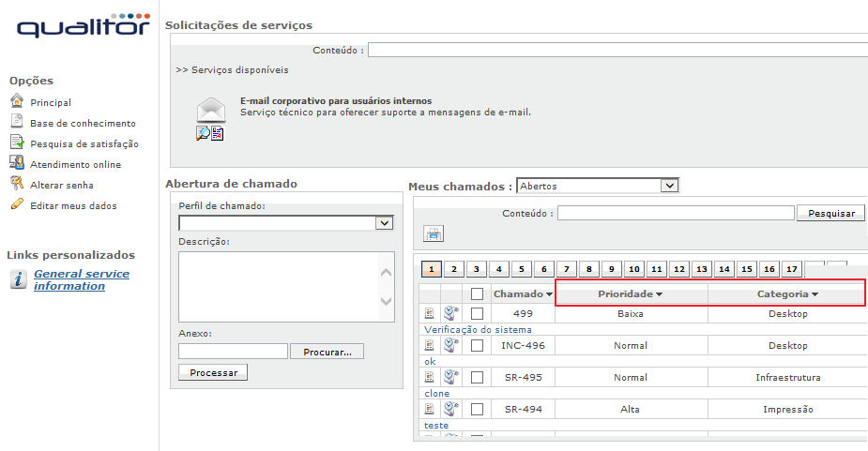The height and width of the screenshot is (451, 868).
Task: Click the magnifier icon under the e-mail service
Action: [203, 133]
